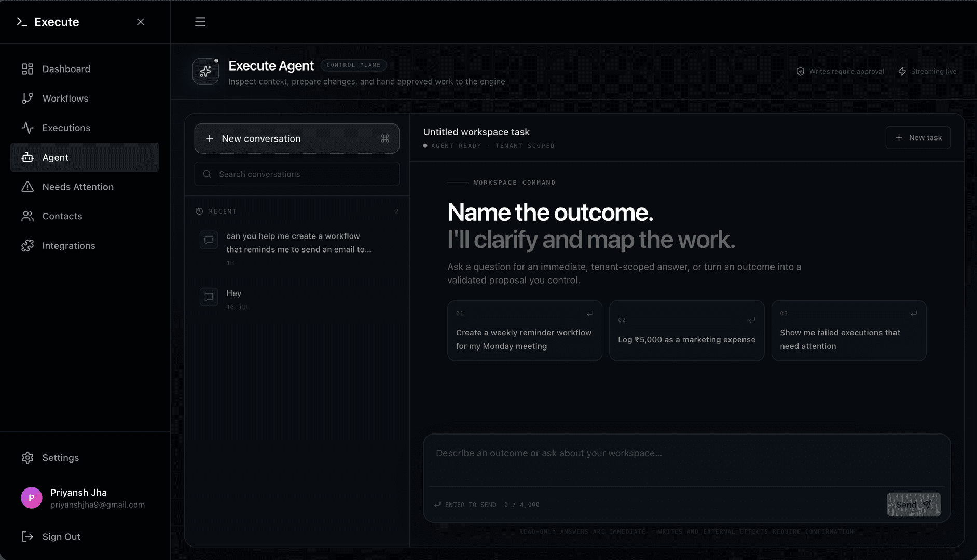Open the Dashboard menu item
Viewport: 977px width, 560px height.
(x=85, y=69)
